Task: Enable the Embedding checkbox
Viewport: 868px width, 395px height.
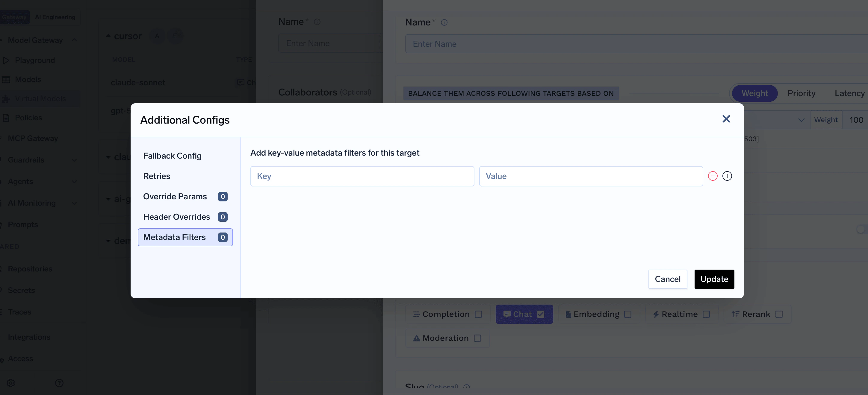Action: [x=627, y=314]
